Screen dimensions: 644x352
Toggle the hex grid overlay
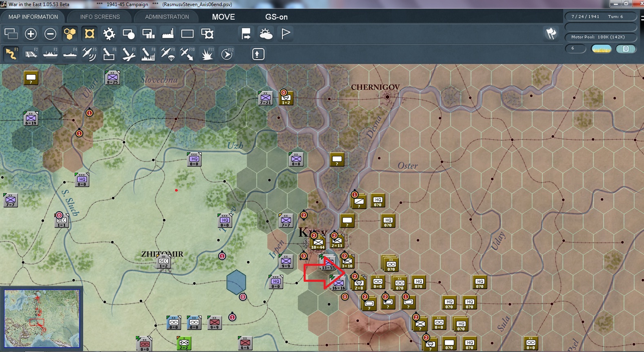(70, 33)
